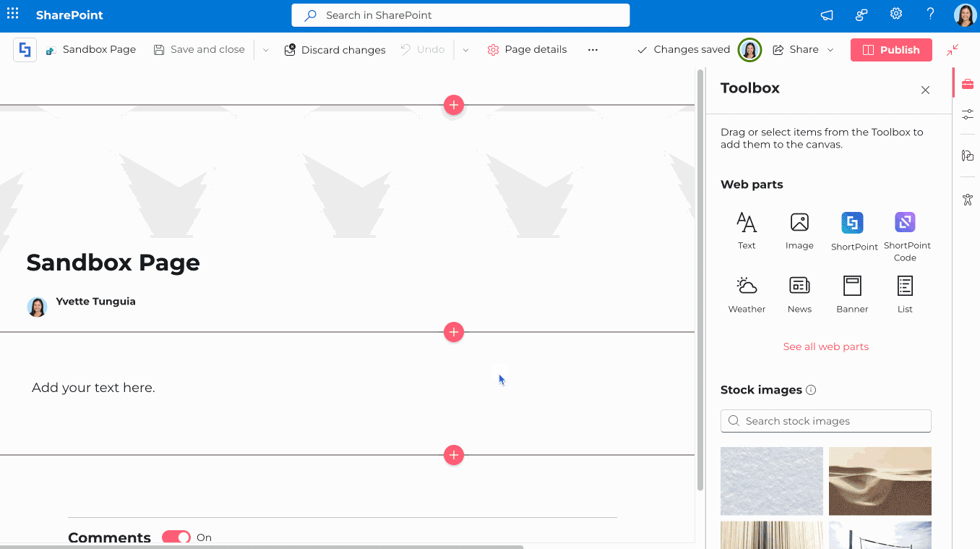Viewport: 980px width, 549px height.
Task: Expand the Share dropdown chevron
Action: pyautogui.click(x=830, y=50)
